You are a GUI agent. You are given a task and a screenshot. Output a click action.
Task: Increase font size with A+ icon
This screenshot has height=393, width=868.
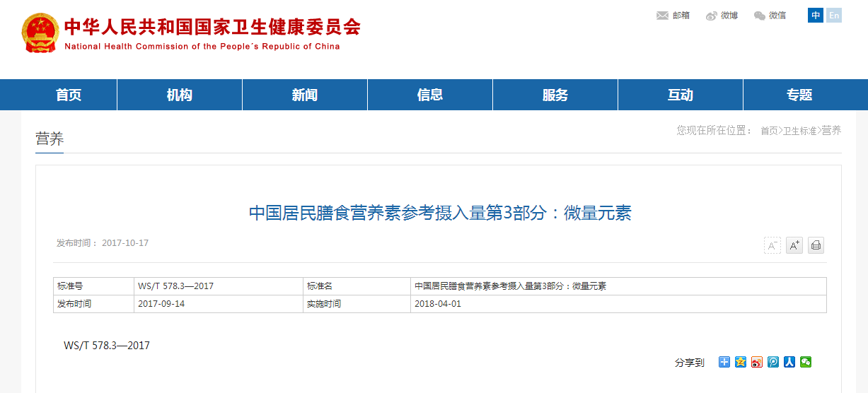point(794,245)
